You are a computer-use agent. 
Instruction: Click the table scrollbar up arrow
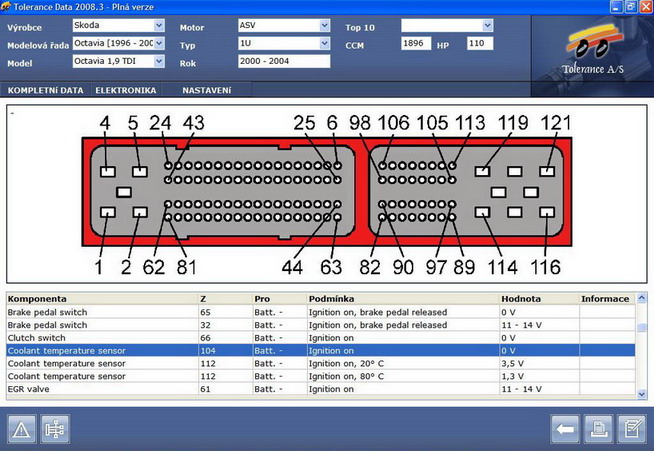pos(641,298)
